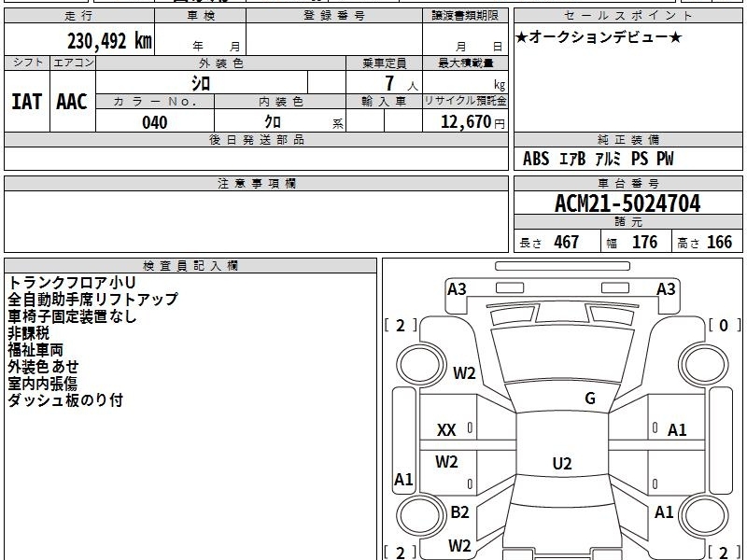Select the note 福祉車両

click(35, 350)
